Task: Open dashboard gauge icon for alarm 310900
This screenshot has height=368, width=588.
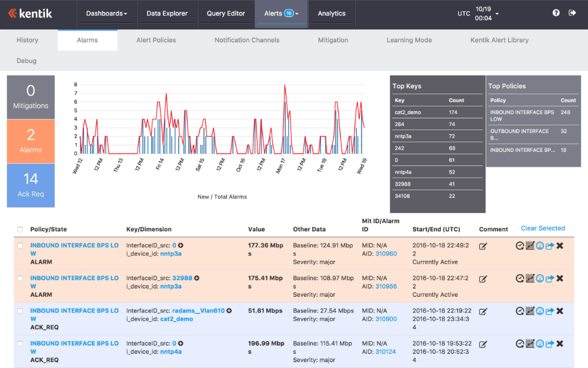Action: coord(540,311)
